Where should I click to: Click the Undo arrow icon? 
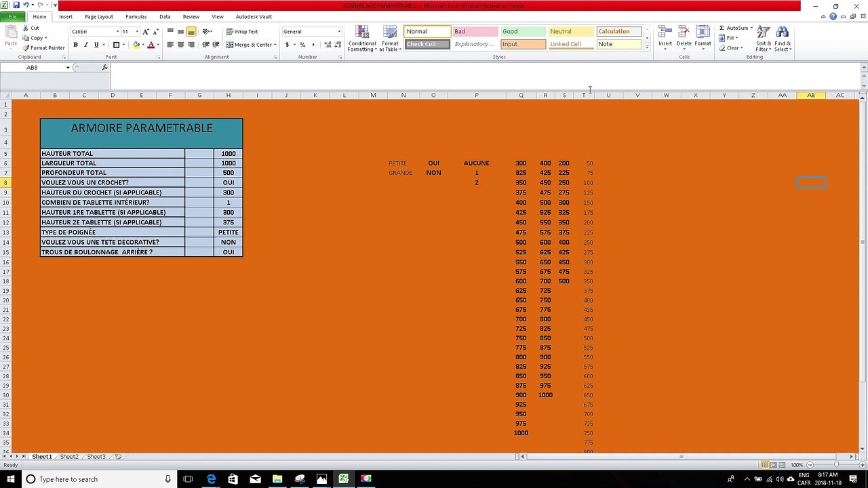pos(26,5)
